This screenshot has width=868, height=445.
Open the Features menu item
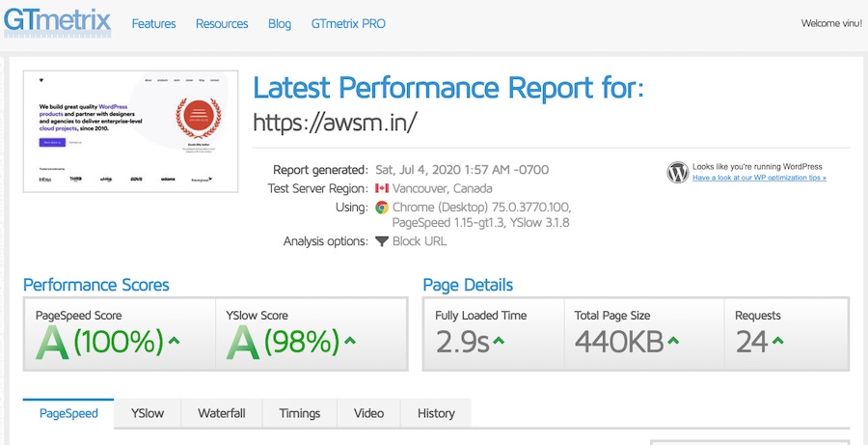[x=153, y=23]
